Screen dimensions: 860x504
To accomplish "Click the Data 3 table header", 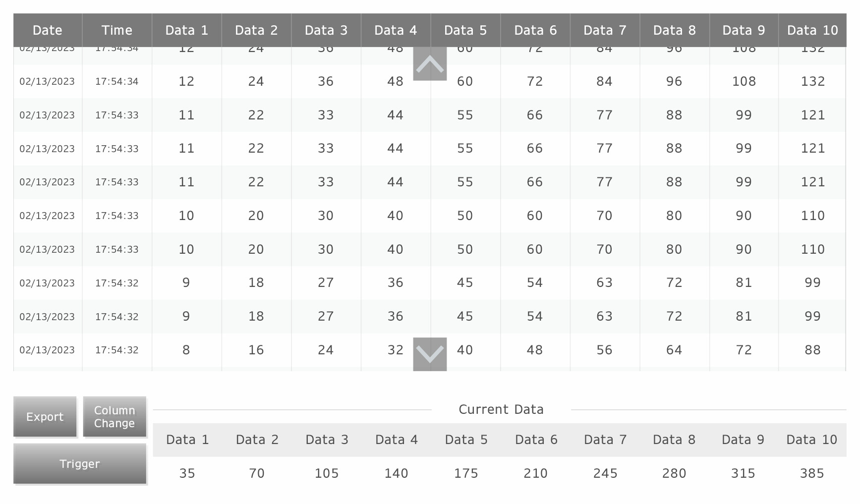I will tap(326, 30).
